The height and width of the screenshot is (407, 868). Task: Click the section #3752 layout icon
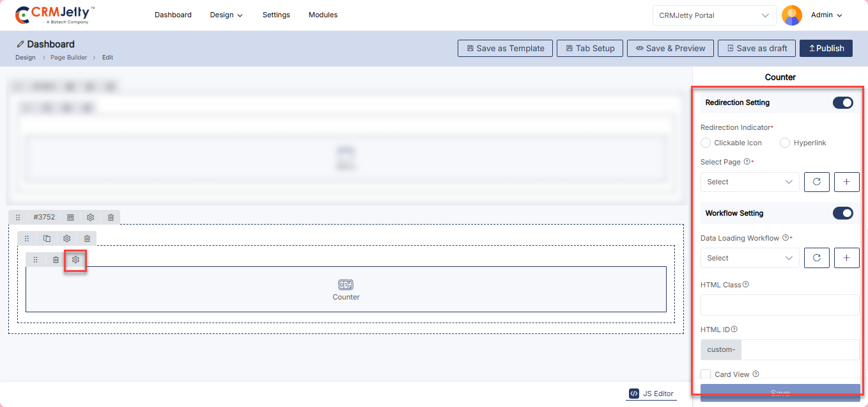click(x=70, y=218)
